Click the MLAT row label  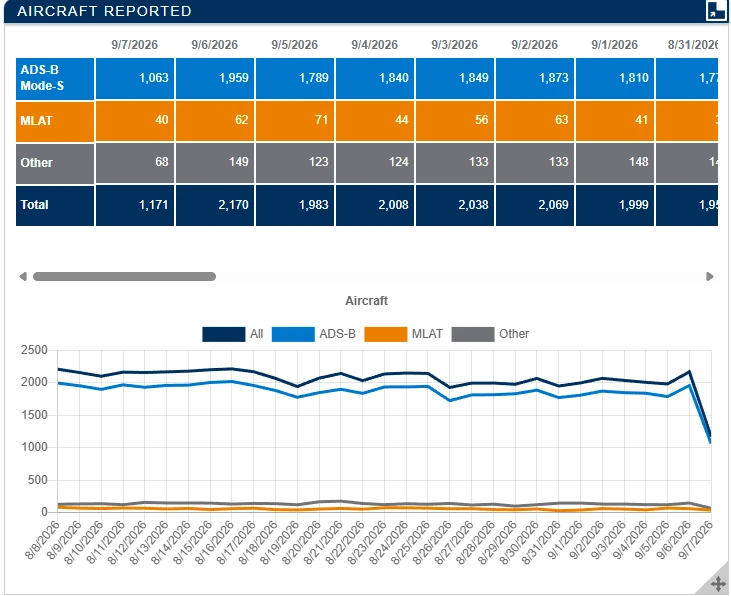click(x=55, y=121)
